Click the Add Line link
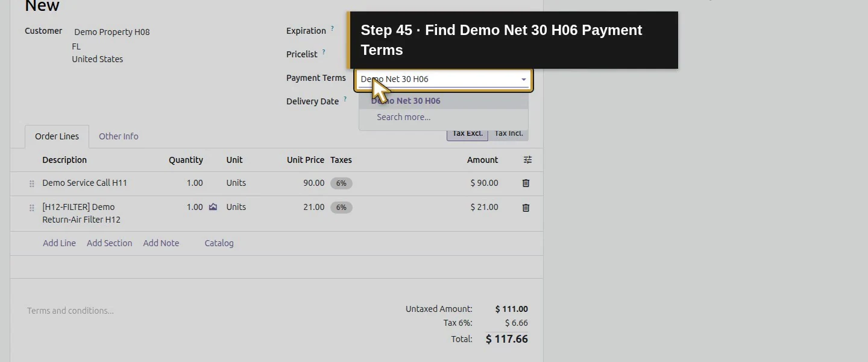The width and height of the screenshot is (868, 362). tap(59, 243)
